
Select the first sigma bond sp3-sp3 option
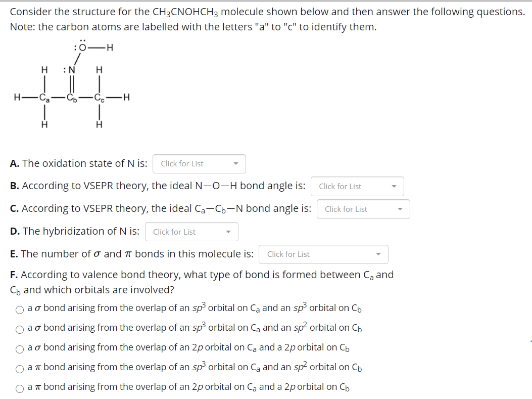point(20,308)
